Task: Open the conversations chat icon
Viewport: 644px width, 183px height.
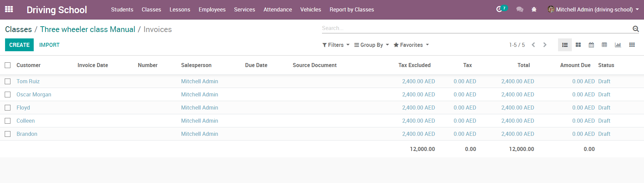Action: 520,9
